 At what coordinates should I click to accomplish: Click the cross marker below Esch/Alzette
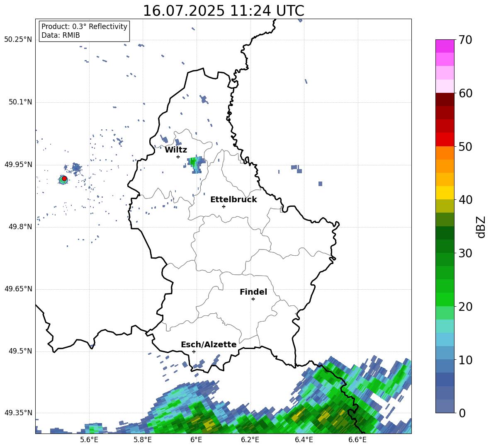click(194, 351)
